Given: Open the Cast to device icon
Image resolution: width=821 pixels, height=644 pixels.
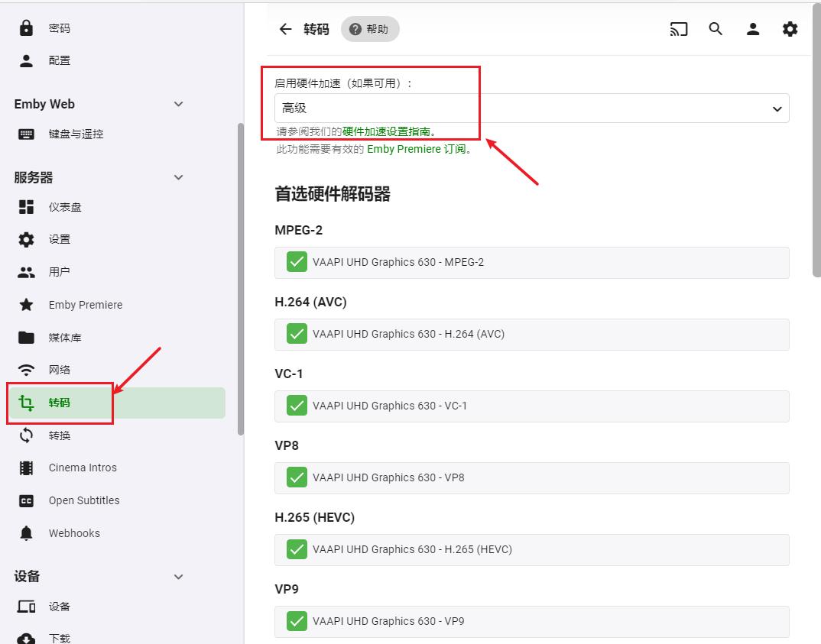Looking at the screenshot, I should point(678,28).
